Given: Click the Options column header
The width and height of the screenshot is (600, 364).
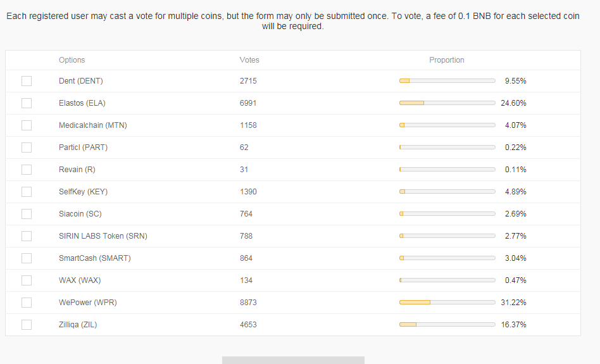Looking at the screenshot, I should pos(72,60).
